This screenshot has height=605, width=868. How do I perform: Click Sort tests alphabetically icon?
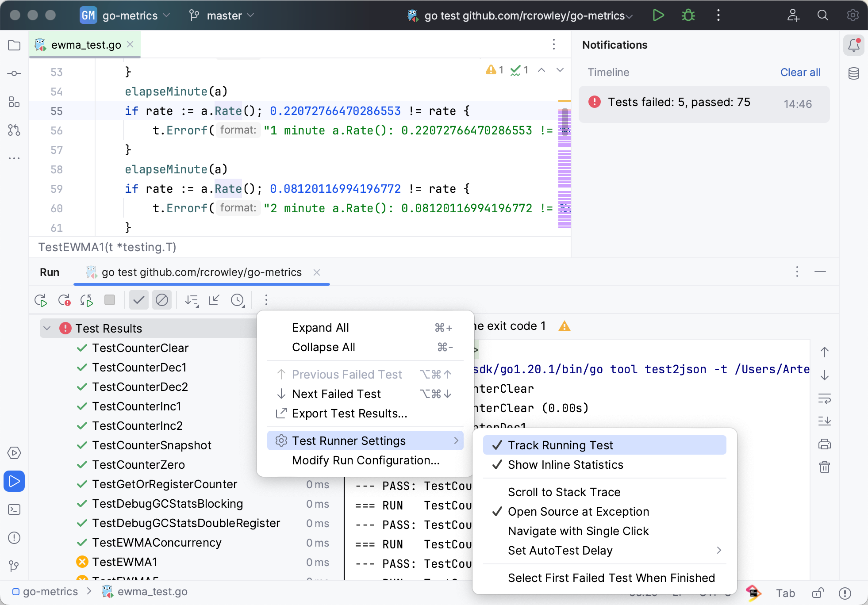tap(192, 300)
